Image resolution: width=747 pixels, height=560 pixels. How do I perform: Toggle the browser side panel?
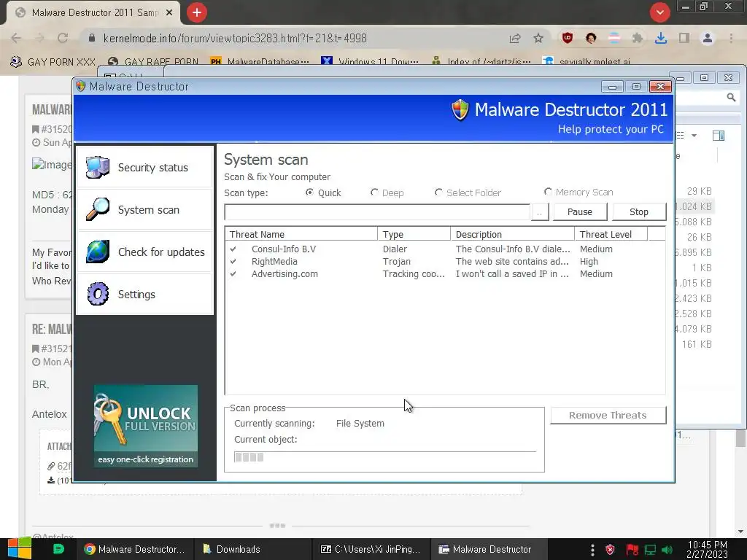click(x=684, y=38)
